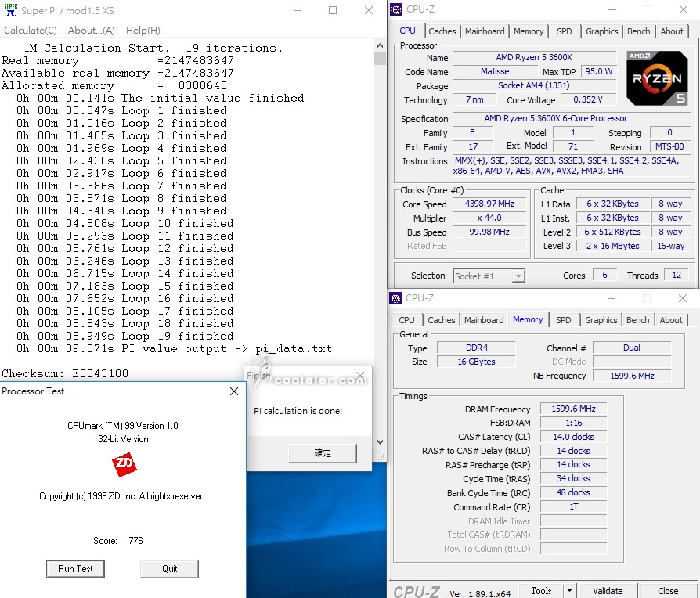The width and height of the screenshot is (700, 598).
Task: Click the NB Frequency value field
Action: [632, 376]
